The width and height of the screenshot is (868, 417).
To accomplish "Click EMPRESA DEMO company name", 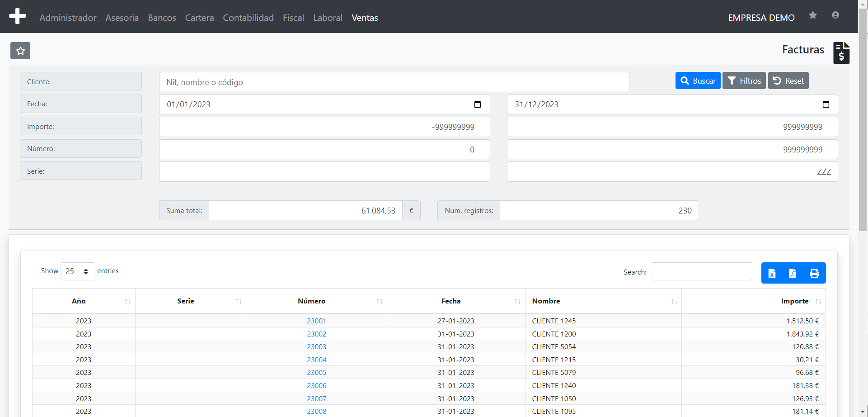I will tap(761, 18).
